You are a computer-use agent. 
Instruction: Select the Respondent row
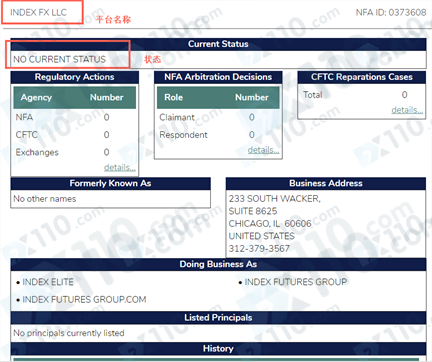point(218,135)
